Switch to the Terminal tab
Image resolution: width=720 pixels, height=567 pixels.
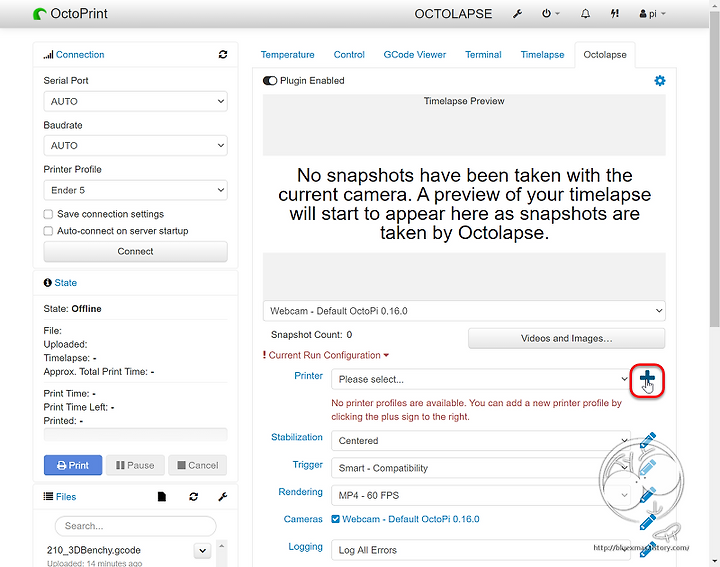pos(483,55)
